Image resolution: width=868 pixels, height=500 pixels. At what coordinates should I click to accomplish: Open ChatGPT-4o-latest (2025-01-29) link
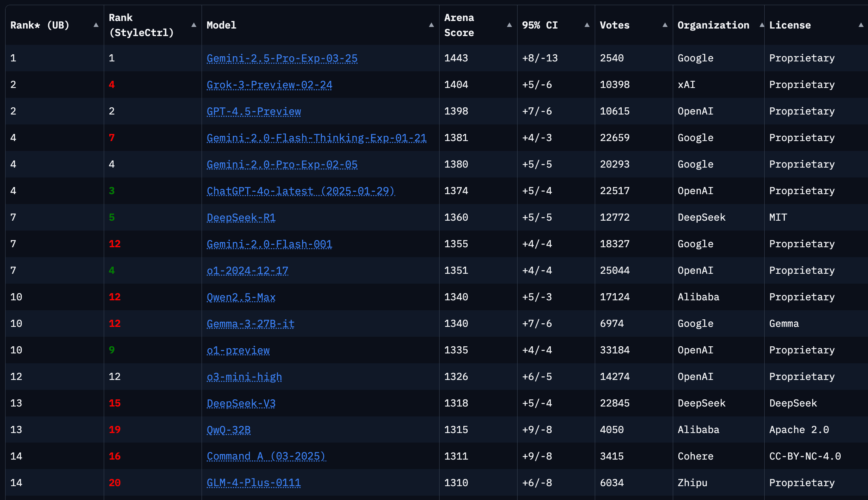[x=301, y=191]
